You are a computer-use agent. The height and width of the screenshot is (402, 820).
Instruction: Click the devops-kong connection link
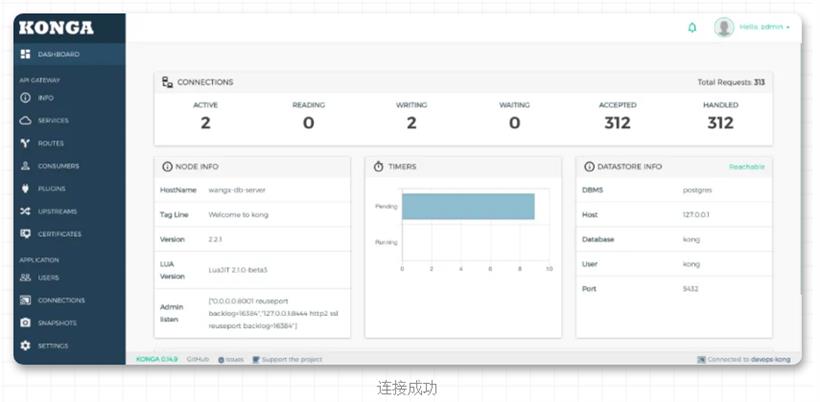pyautogui.click(x=771, y=360)
